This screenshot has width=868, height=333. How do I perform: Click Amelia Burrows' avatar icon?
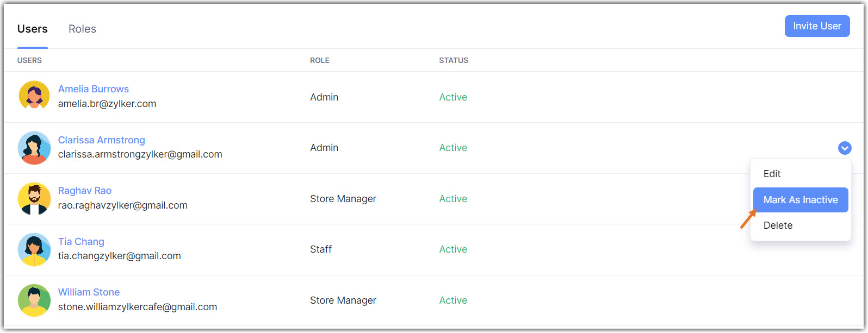click(x=34, y=96)
